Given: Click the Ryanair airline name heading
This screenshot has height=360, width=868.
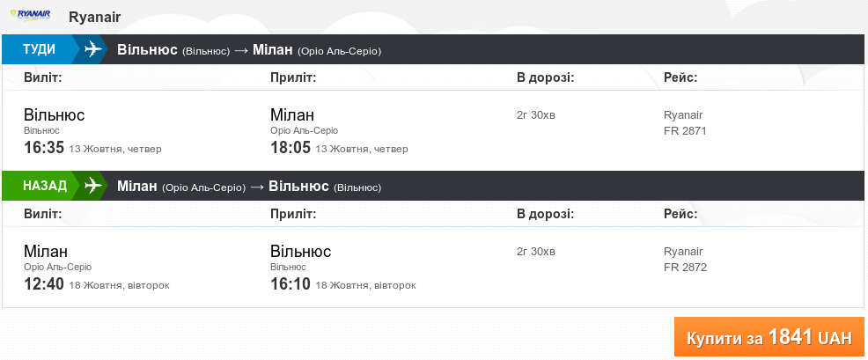Looking at the screenshot, I should click(x=94, y=17).
